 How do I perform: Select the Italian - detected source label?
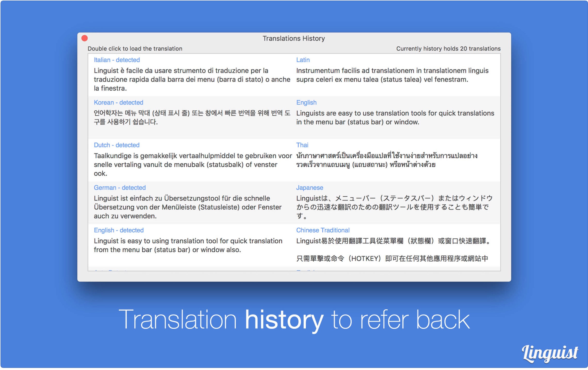coord(117,60)
